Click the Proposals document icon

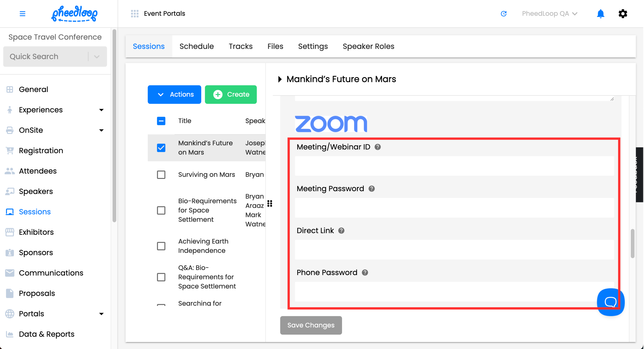10,293
